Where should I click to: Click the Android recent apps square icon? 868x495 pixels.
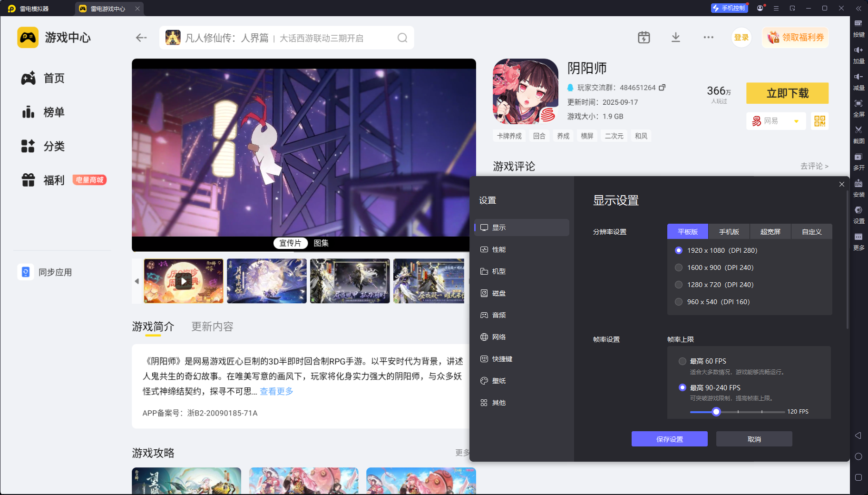858,477
